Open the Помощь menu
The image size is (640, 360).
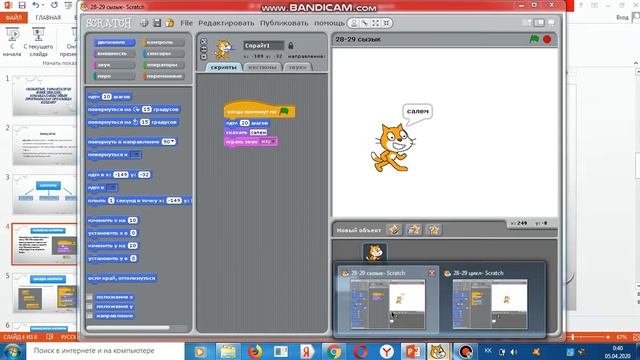pyautogui.click(x=329, y=23)
